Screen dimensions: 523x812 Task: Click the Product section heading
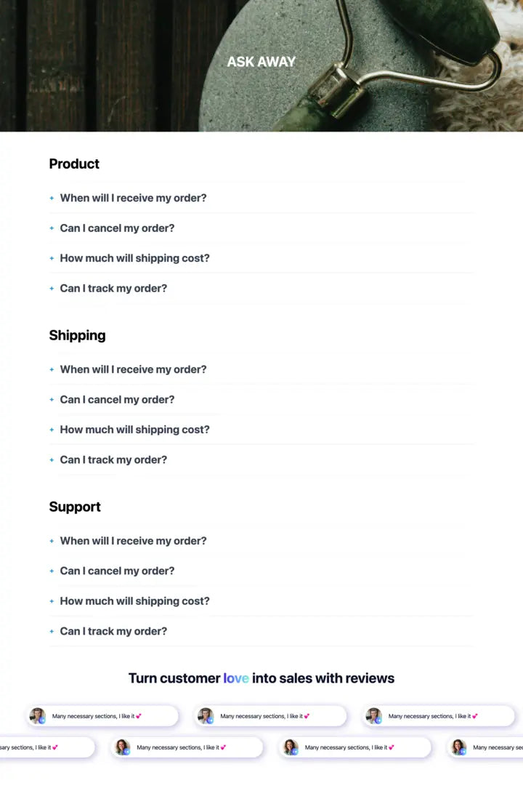point(74,164)
